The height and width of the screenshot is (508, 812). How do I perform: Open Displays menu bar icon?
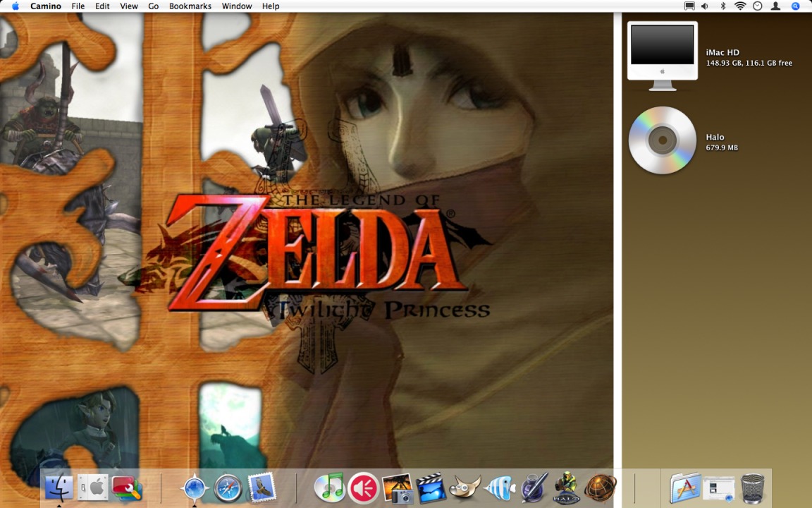[689, 6]
